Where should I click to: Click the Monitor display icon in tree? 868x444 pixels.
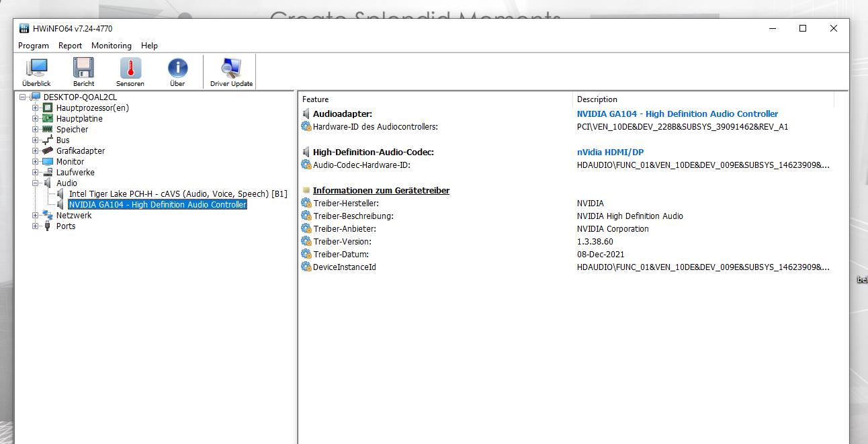tap(48, 162)
